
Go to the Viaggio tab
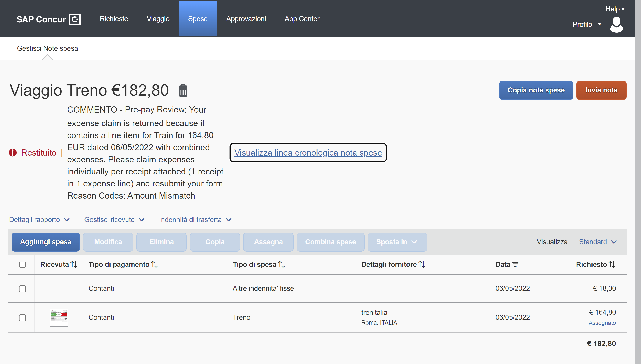(158, 19)
